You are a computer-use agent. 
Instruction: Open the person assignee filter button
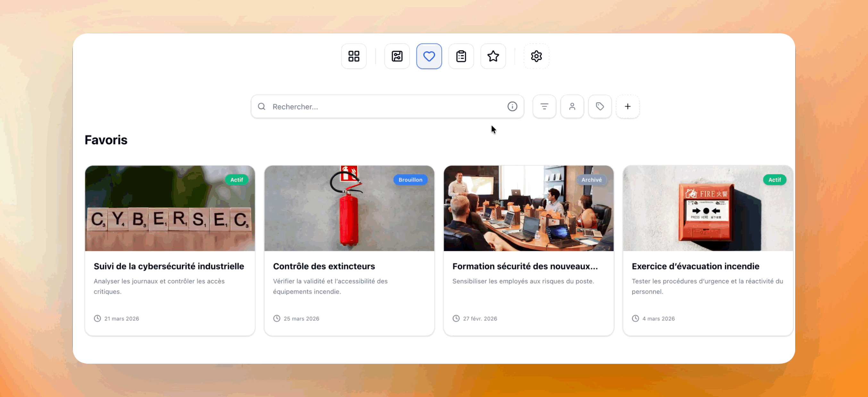572,106
